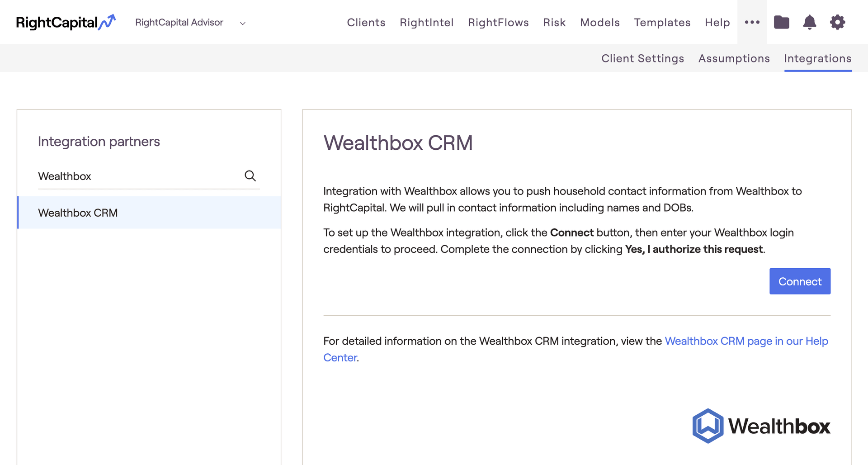868x465 pixels.
Task: Click the Wealthbox CRM heading text
Action: [x=398, y=143]
